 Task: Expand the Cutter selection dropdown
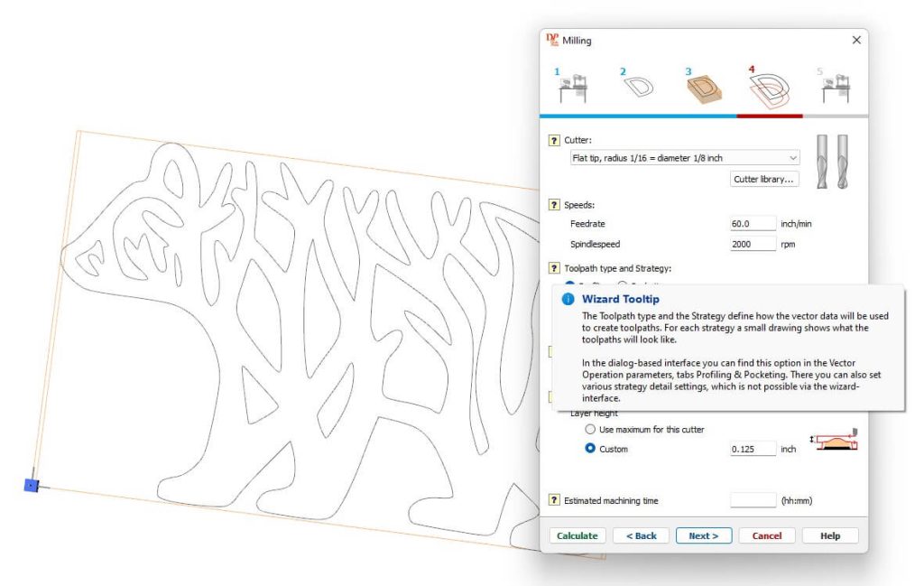[684, 158]
